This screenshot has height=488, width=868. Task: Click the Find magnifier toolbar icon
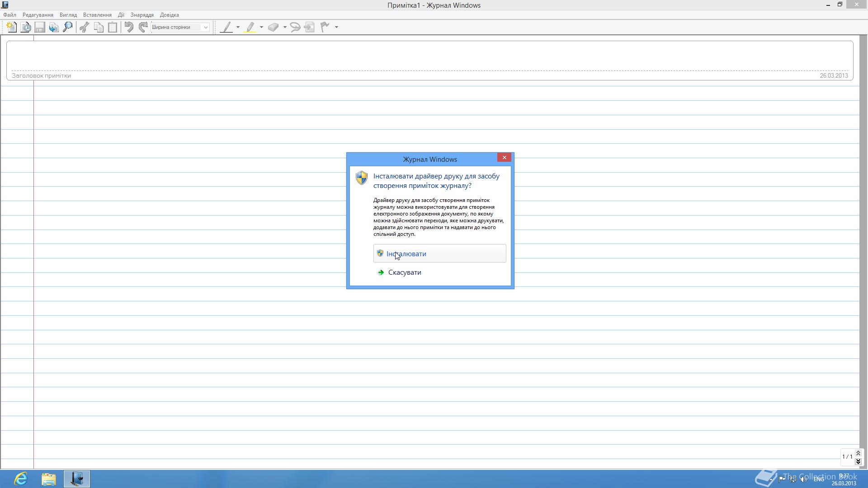click(68, 27)
